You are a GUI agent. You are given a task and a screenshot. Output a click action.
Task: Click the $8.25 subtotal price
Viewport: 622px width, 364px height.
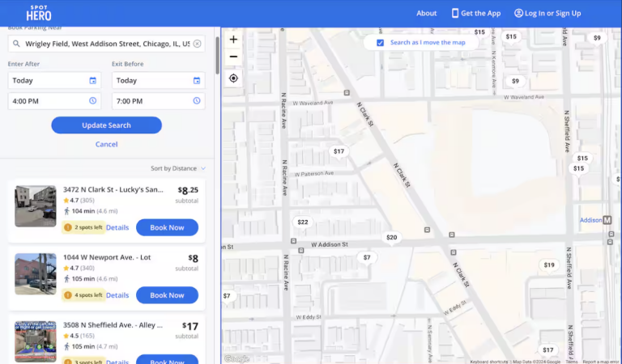[188, 191]
